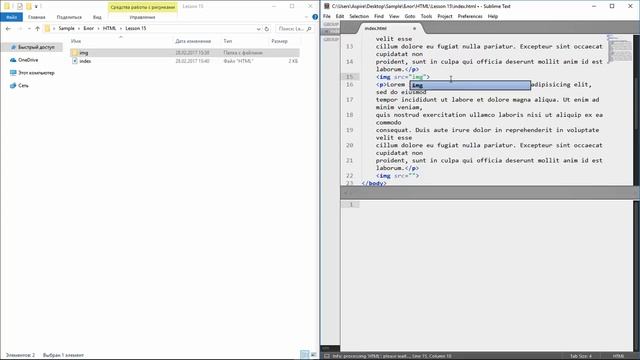The height and width of the screenshot is (360, 640).
Task: Select Быстрый доступ in navigation pane
Action: (x=36, y=47)
